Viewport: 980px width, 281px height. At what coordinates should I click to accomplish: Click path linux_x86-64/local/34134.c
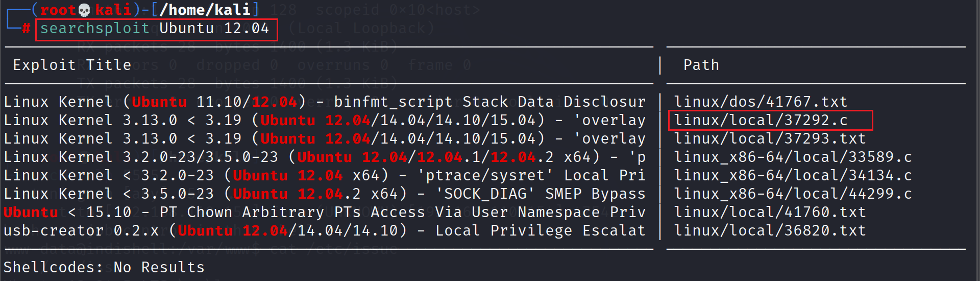(x=793, y=175)
